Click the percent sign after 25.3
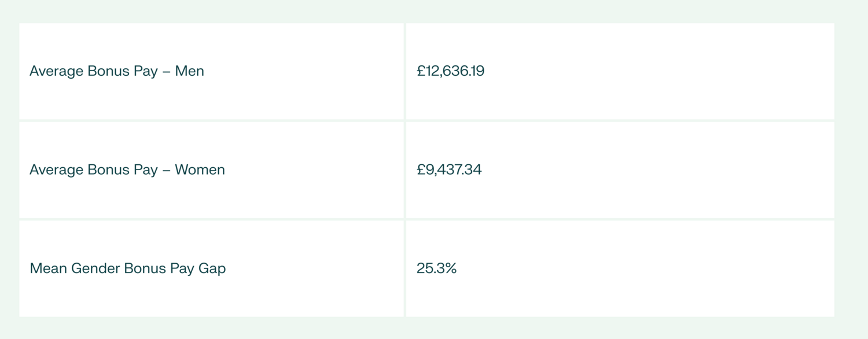Viewport: 868px width, 339px height. coord(450,268)
